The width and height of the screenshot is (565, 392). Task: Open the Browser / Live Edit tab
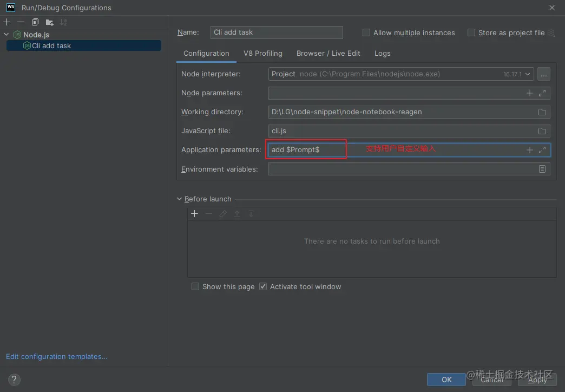329,54
